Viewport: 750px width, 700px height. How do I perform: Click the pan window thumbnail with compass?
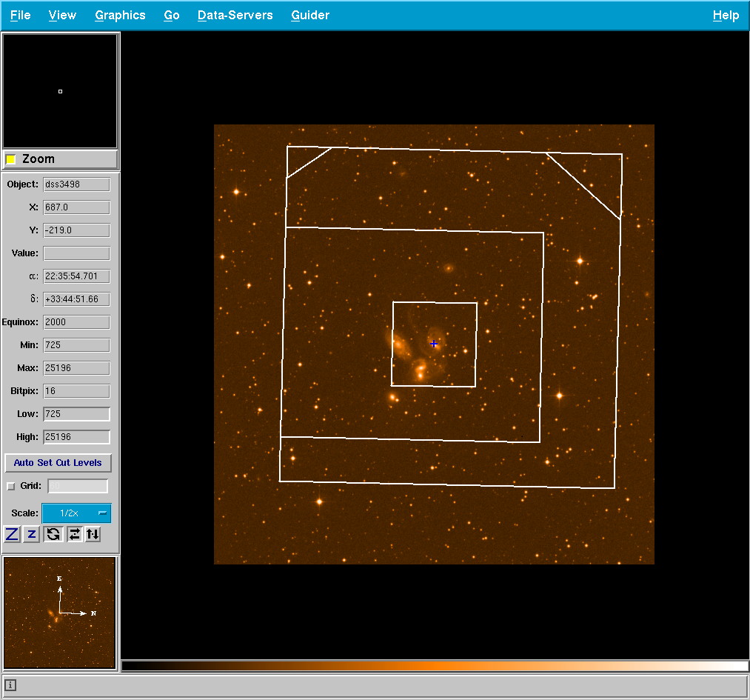60,613
